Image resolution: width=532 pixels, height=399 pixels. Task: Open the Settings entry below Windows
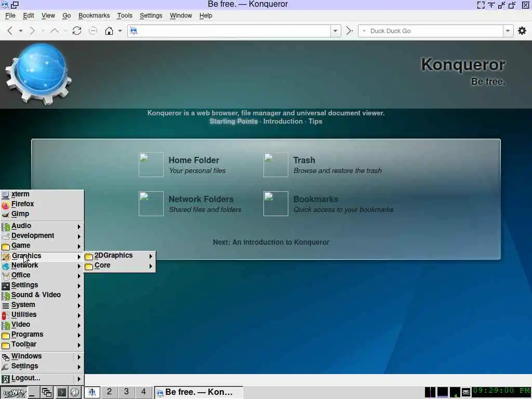tap(42, 366)
